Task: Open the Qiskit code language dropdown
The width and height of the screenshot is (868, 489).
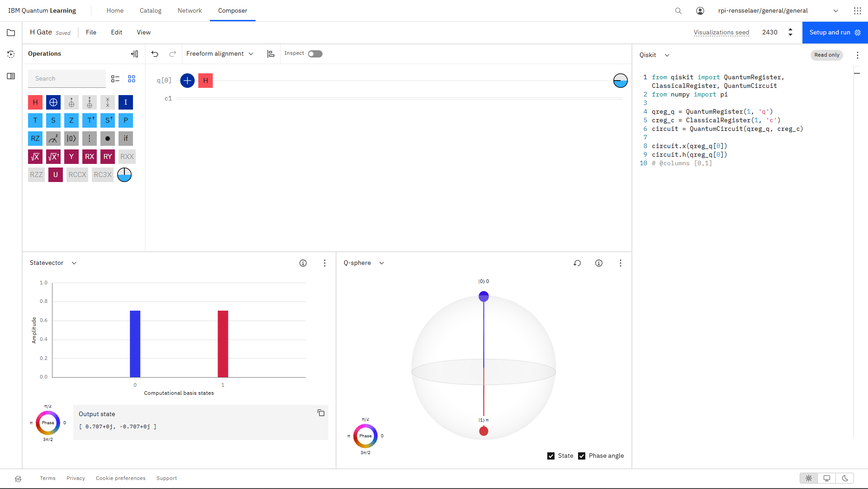Action: tap(655, 55)
